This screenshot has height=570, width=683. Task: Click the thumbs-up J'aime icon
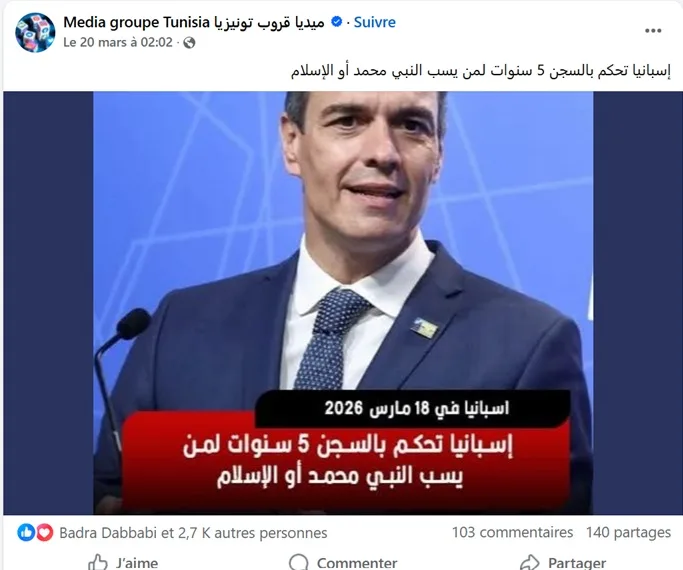[98, 562]
